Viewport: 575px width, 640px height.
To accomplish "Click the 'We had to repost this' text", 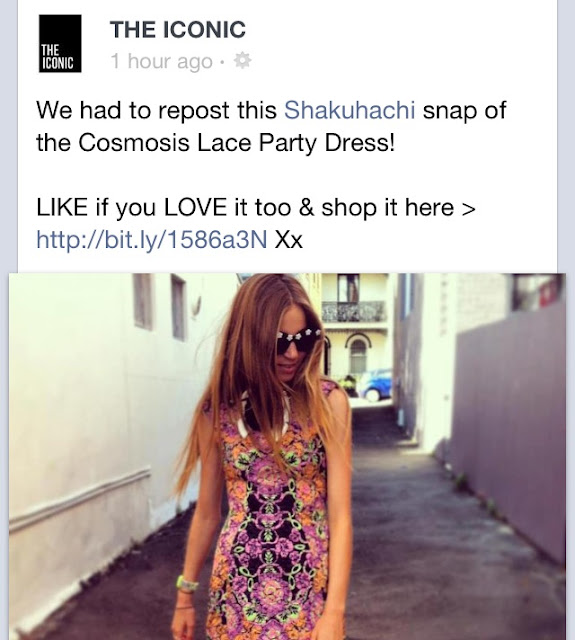I will pos(157,110).
